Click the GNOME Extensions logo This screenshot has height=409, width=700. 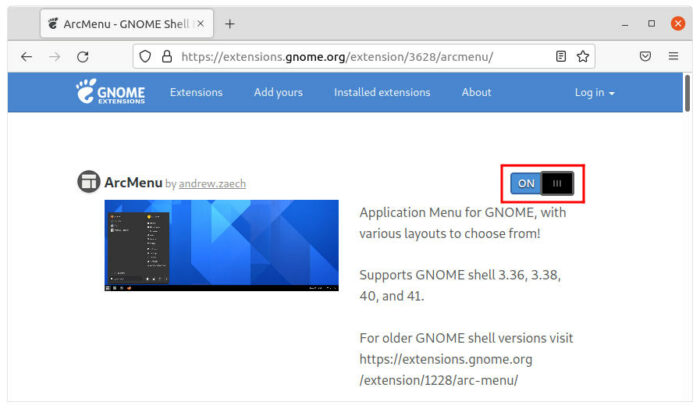click(110, 92)
